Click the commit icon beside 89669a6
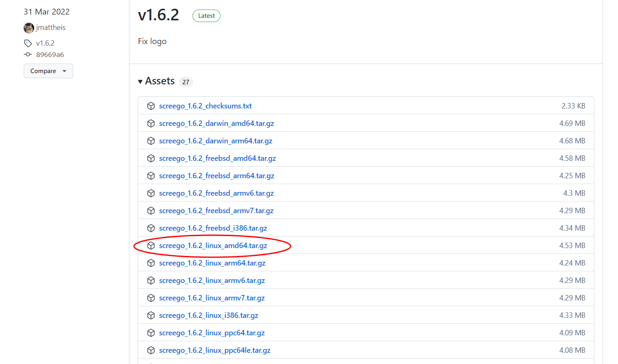 coord(28,54)
